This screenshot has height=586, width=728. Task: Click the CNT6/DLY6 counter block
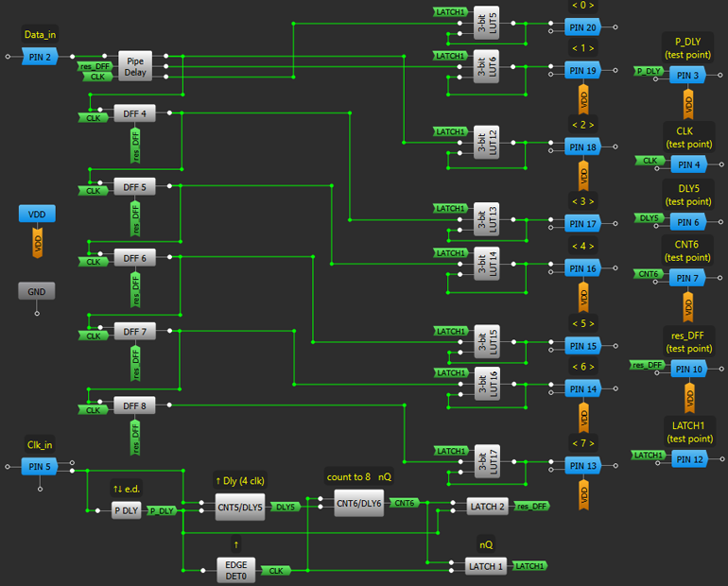359,503
